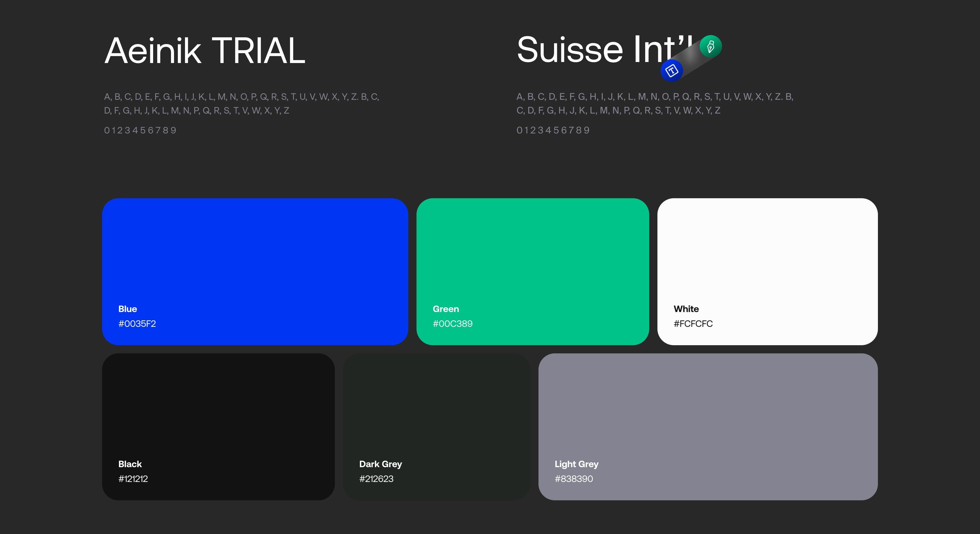
Task: Click the green pen nib icon
Action: click(710, 46)
